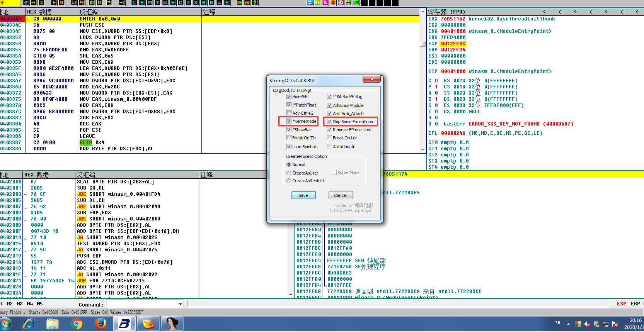Open the Call stack with the K icon

pos(196,3)
